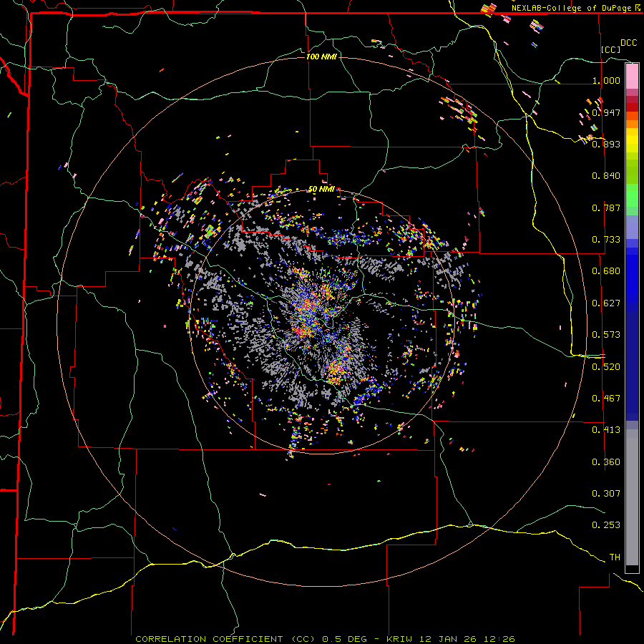Click the 0.360 scale value
The image size is (644, 644).
point(606,462)
